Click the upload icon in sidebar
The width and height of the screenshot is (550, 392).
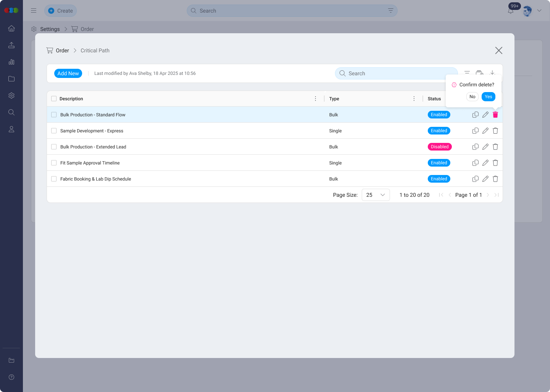point(11,45)
